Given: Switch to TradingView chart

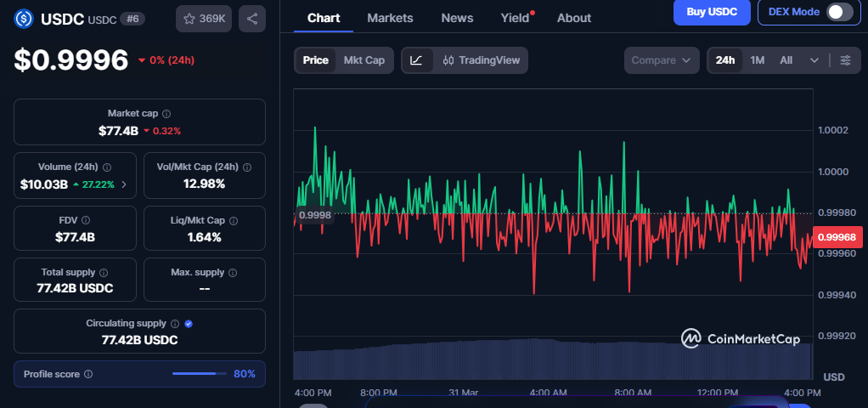Looking at the screenshot, I should 482,60.
